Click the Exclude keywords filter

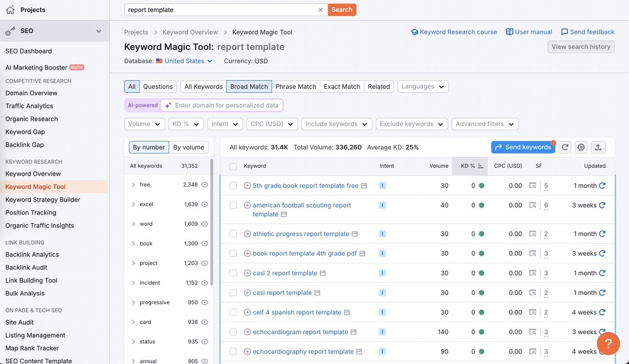(411, 124)
